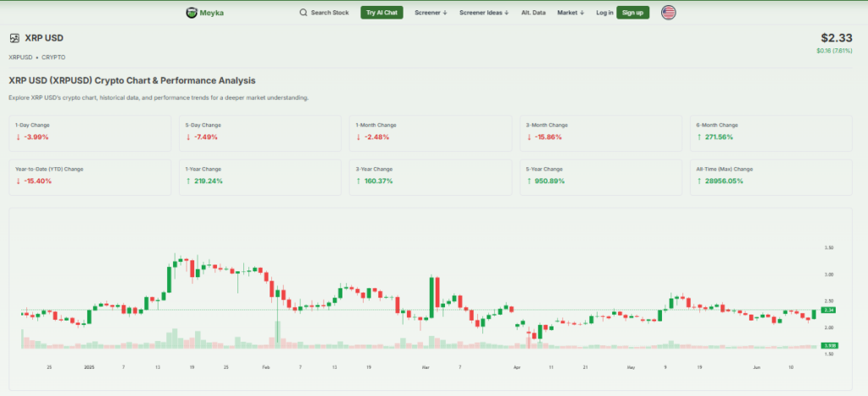Click the green 2.34 price label on chart
The height and width of the screenshot is (396, 868).
tap(828, 311)
